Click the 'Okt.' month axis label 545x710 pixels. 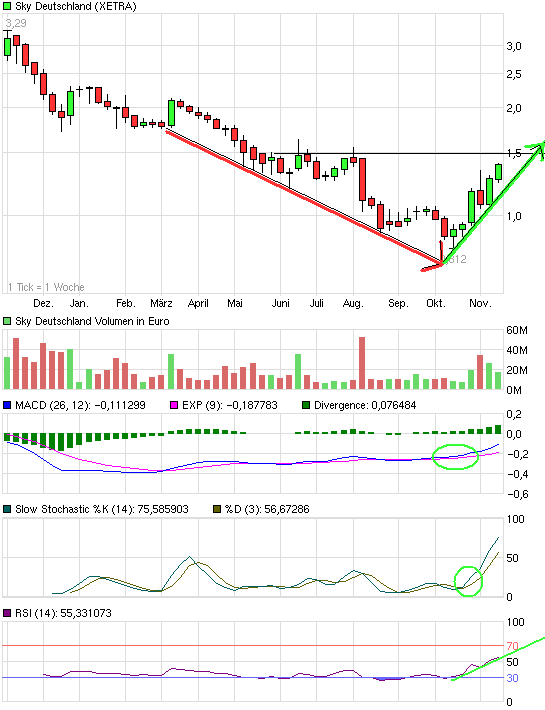(x=435, y=303)
